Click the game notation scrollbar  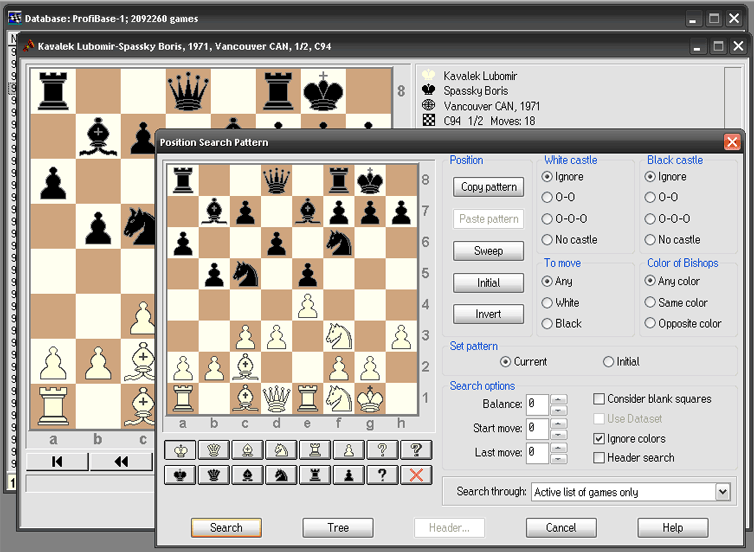click(x=733, y=96)
